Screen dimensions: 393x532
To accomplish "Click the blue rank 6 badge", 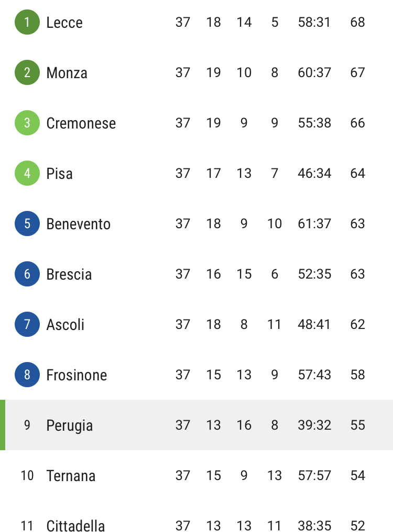I will (27, 274).
